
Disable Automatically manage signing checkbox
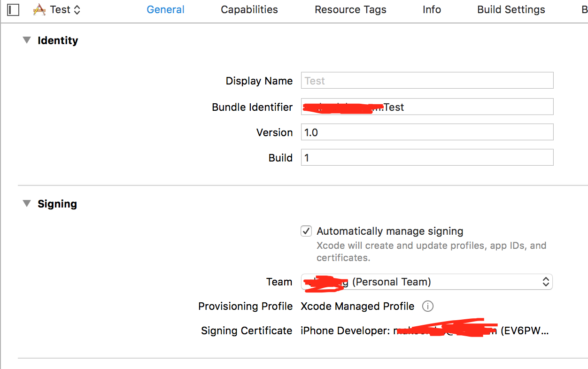click(306, 231)
